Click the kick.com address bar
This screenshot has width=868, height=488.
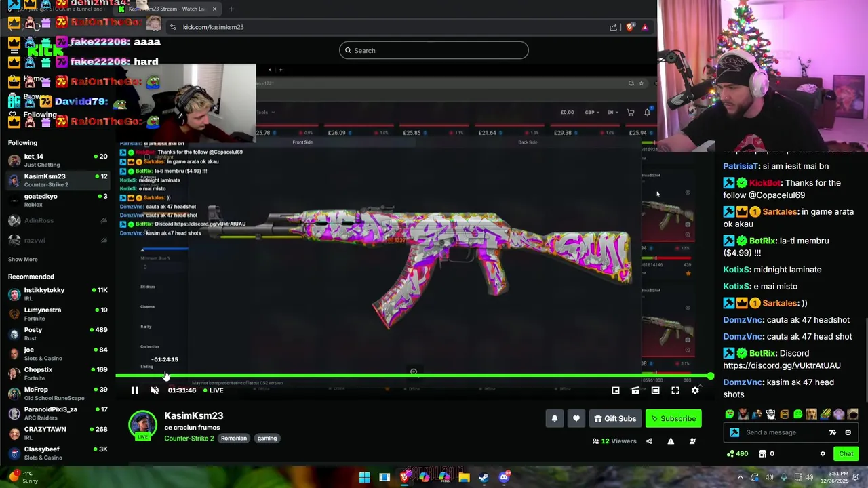(387, 27)
